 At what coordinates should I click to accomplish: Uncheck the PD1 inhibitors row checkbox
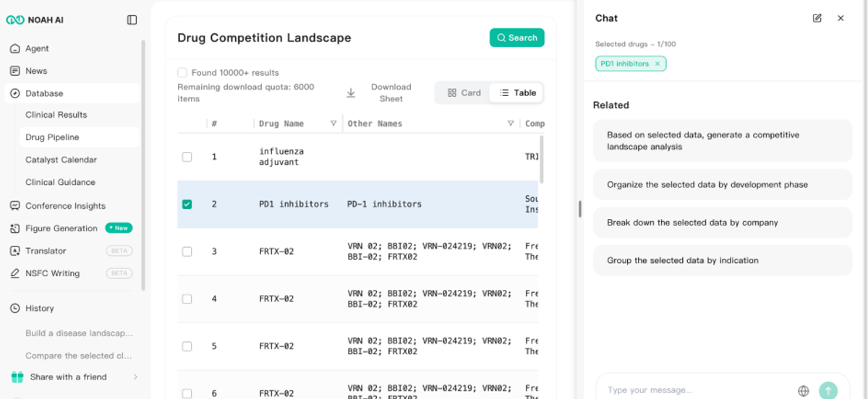187,205
